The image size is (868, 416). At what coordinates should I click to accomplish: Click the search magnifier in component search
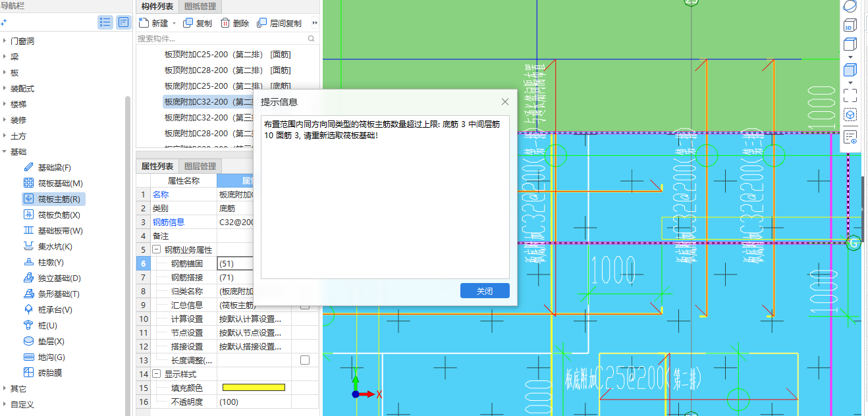click(312, 39)
